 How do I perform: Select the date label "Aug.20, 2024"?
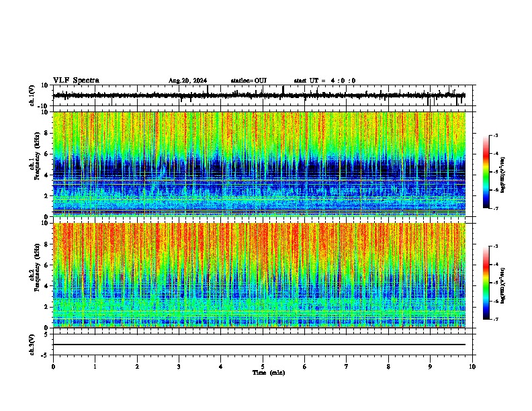(187, 81)
